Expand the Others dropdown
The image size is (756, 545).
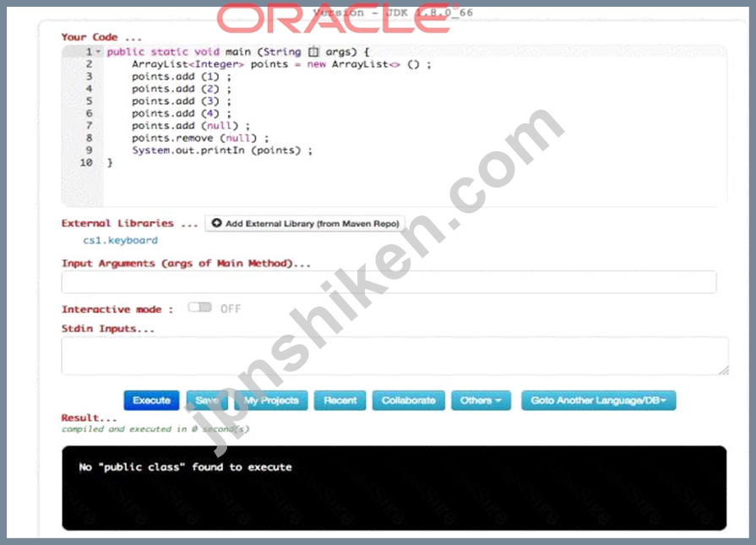(x=481, y=401)
